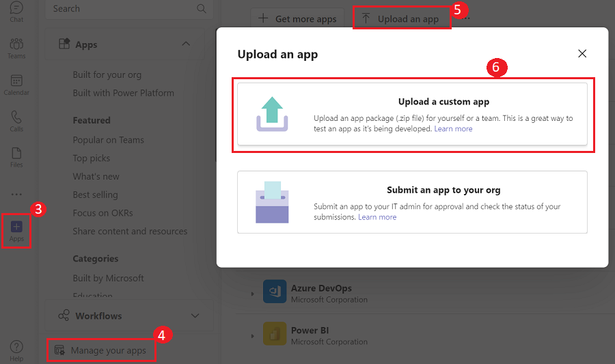
Task: Click the Apps section grid icon
Action: pyautogui.click(x=64, y=44)
